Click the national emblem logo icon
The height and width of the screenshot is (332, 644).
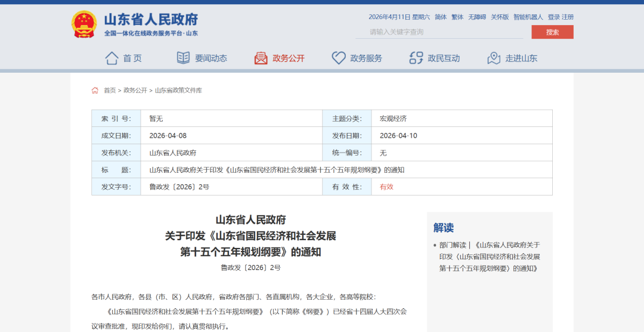click(x=84, y=24)
